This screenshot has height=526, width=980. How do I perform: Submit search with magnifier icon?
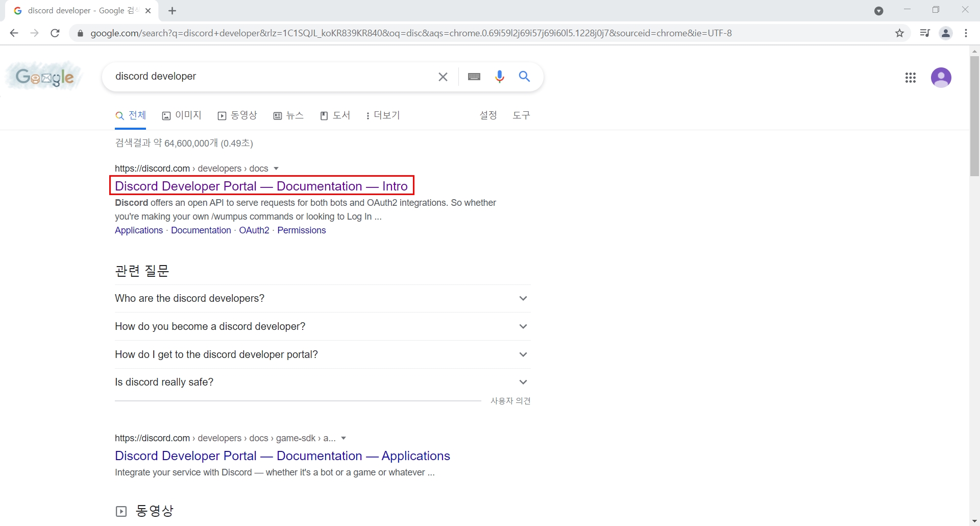[x=525, y=77]
